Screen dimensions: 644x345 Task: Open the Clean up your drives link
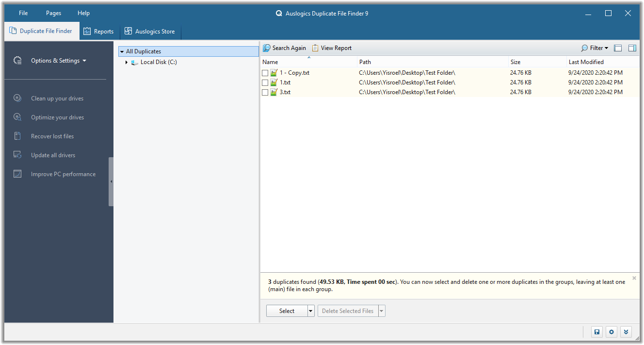pyautogui.click(x=57, y=99)
